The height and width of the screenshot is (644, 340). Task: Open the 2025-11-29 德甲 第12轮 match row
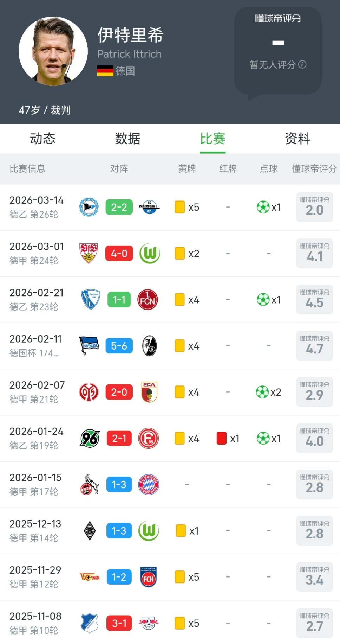point(170,577)
